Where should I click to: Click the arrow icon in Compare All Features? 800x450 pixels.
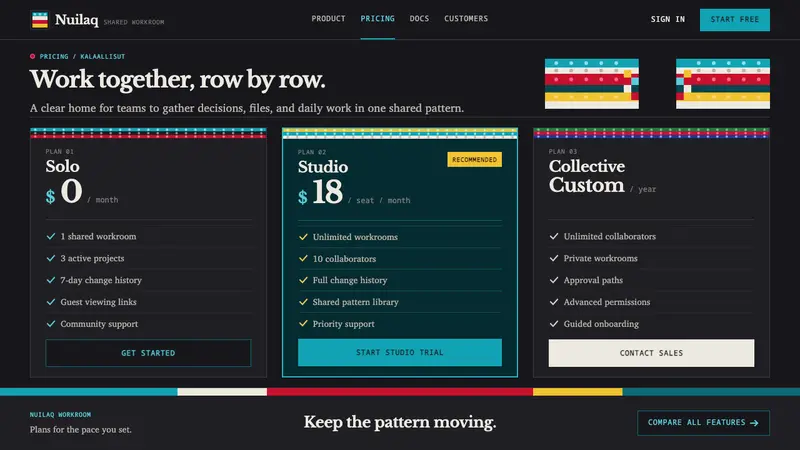tap(754, 423)
